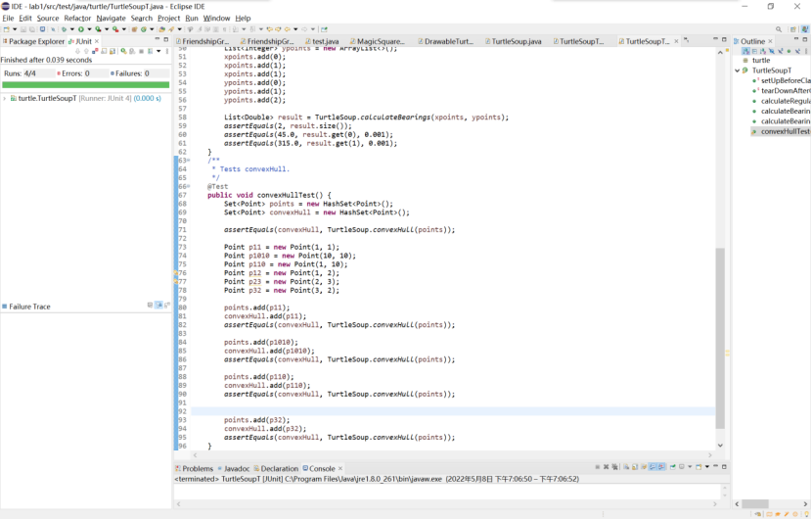Open the New file dropdown arrow

pos(15,29)
